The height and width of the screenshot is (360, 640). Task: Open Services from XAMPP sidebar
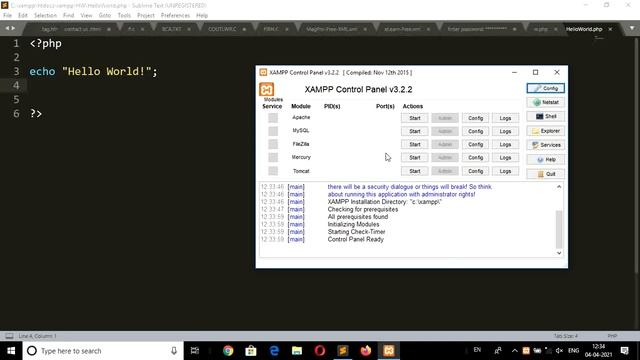(x=546, y=145)
